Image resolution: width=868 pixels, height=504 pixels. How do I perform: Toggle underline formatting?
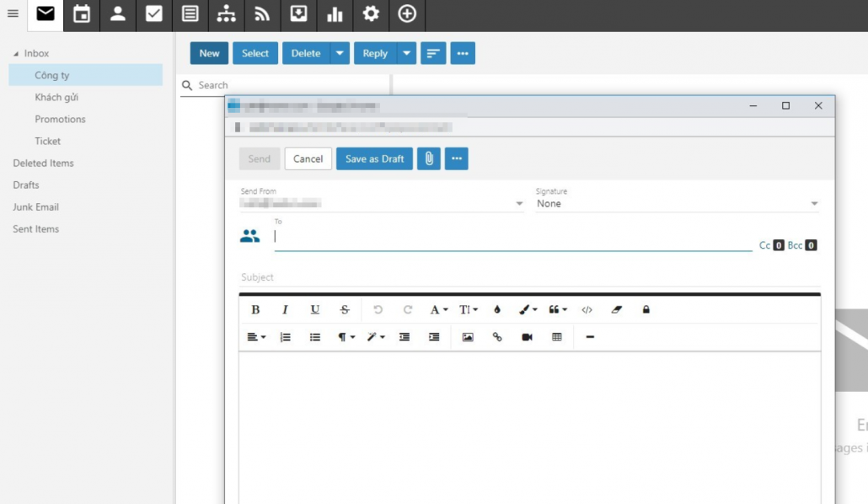click(x=315, y=309)
